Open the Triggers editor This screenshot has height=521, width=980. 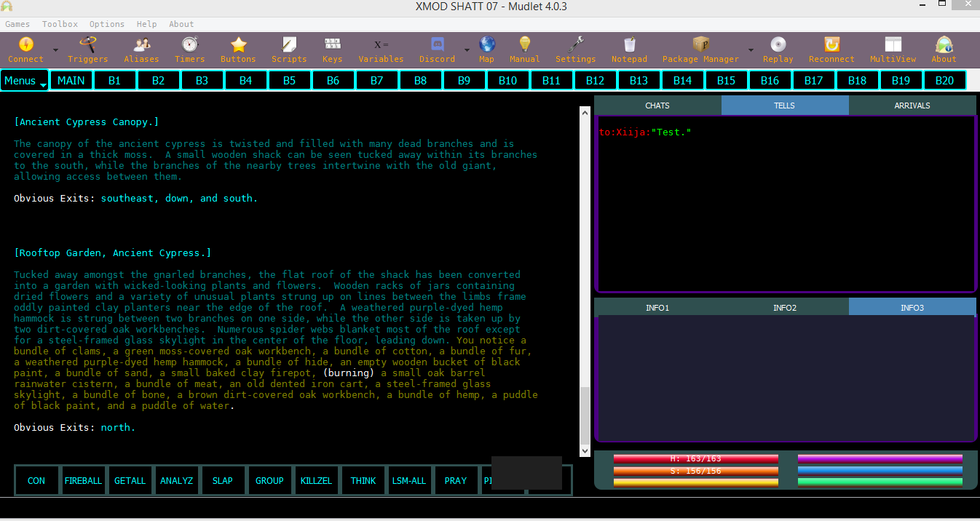click(87, 50)
